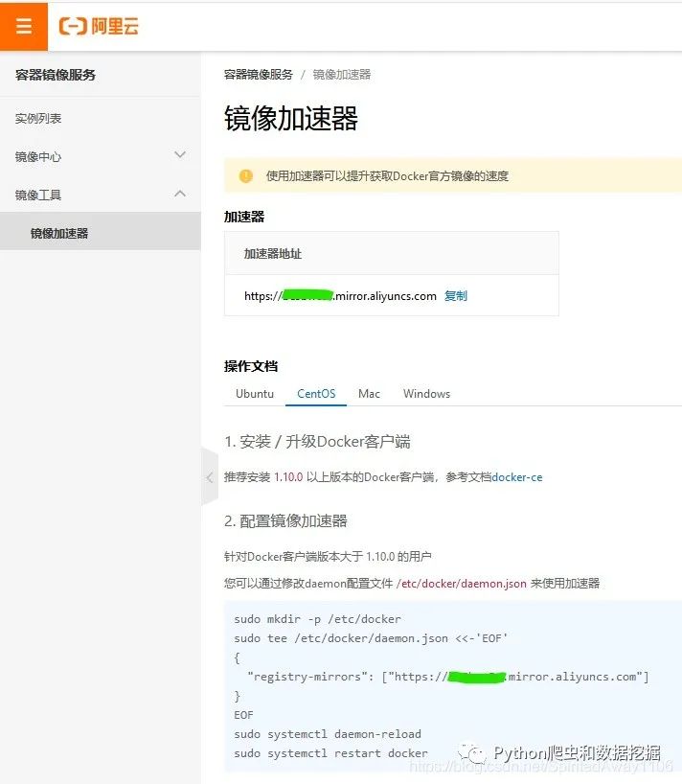Click heading 2. 配置镜像加速器
682x784 pixels.
click(x=285, y=521)
